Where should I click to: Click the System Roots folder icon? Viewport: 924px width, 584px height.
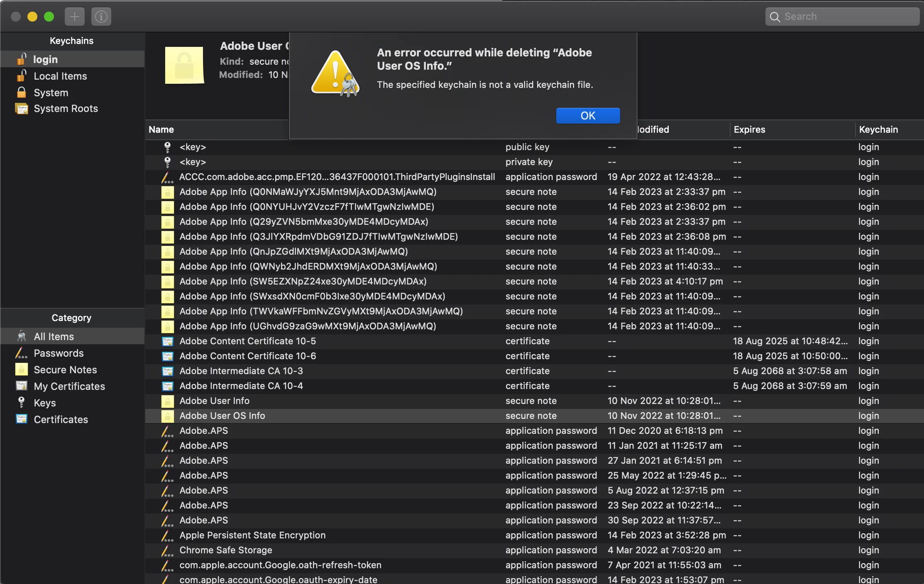pos(22,109)
